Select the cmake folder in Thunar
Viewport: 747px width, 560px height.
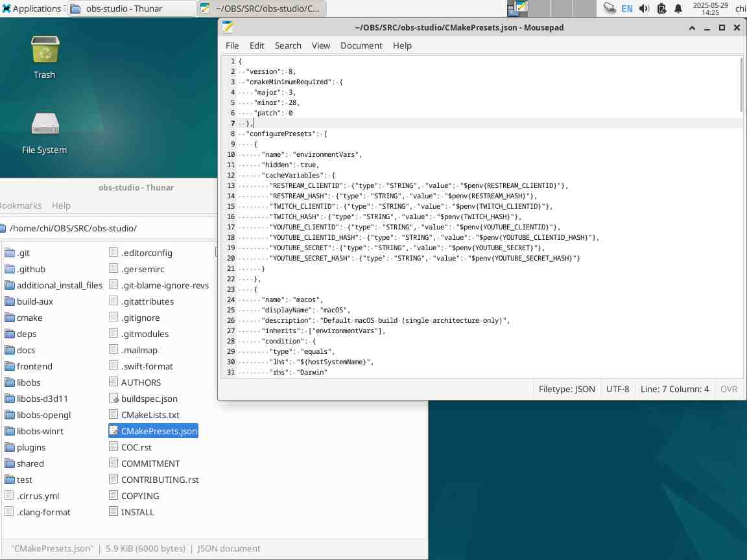23,318
